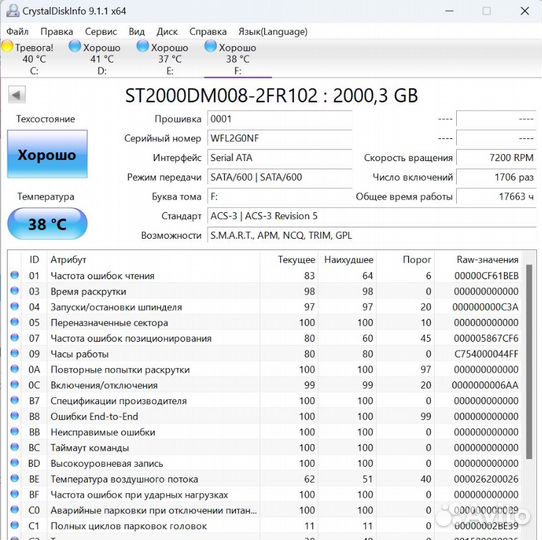Click the drive letter field F:

pos(280,196)
